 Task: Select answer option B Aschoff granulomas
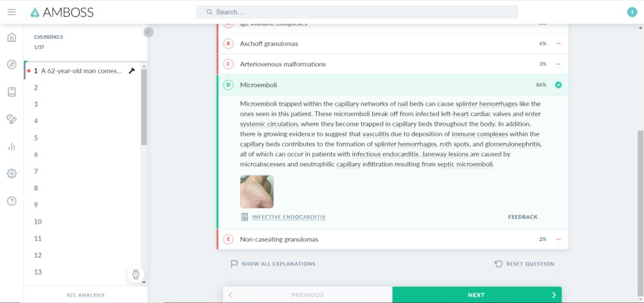pos(393,44)
